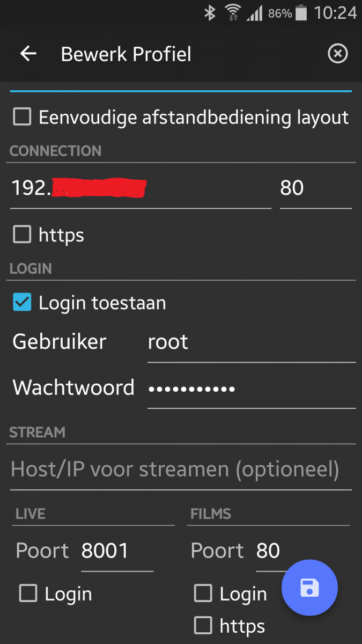Screen dimensions: 362x644
Task: Enable Login checkbox under LIVE
Action: (28, 594)
